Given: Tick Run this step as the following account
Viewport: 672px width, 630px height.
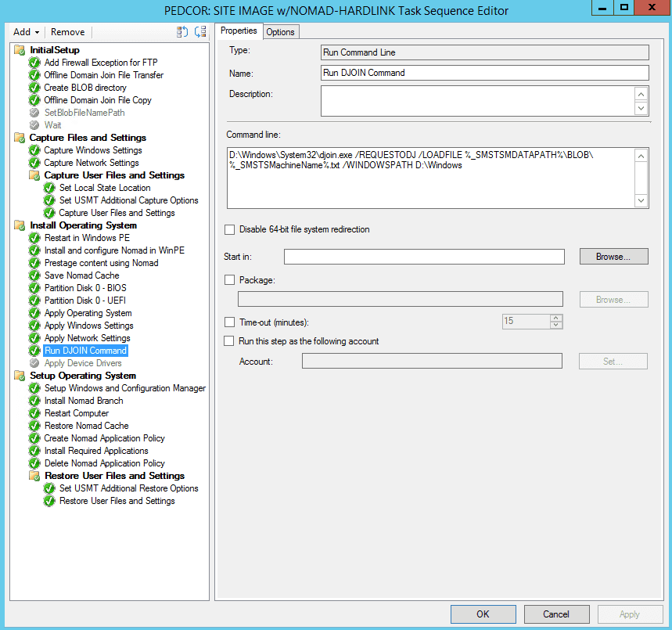Looking at the screenshot, I should tap(229, 341).
